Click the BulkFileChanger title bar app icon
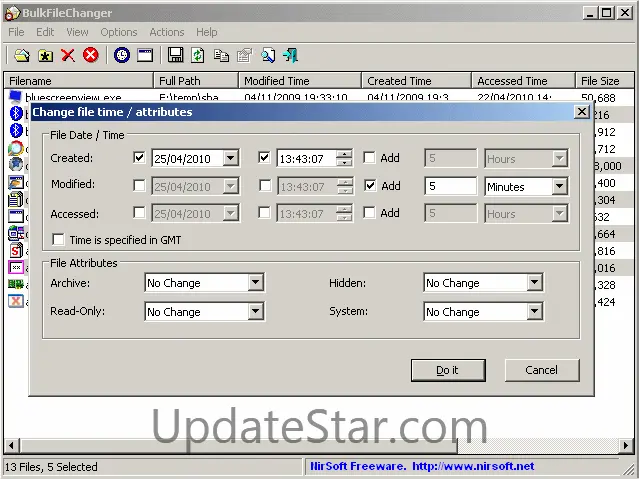This screenshot has height=479, width=639. coord(12,13)
